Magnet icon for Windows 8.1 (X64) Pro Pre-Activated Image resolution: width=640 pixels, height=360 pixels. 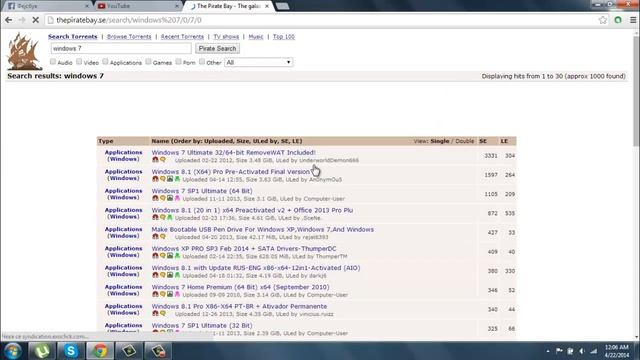[155, 179]
